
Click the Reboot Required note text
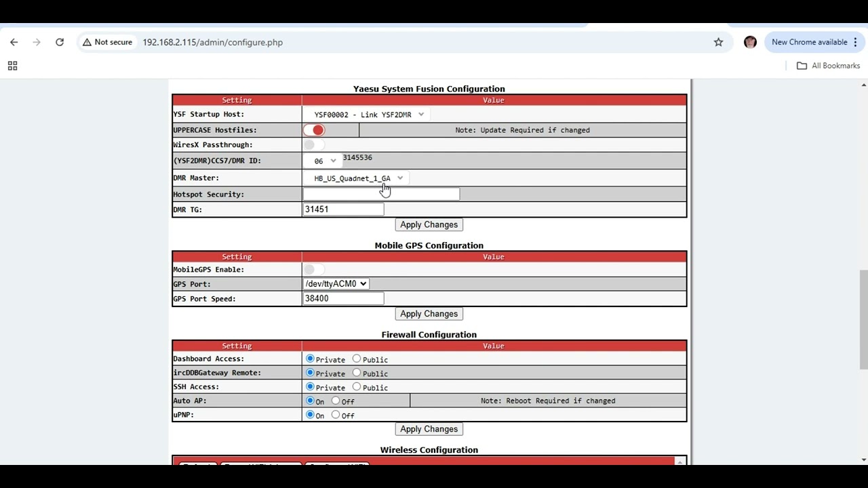coord(548,401)
